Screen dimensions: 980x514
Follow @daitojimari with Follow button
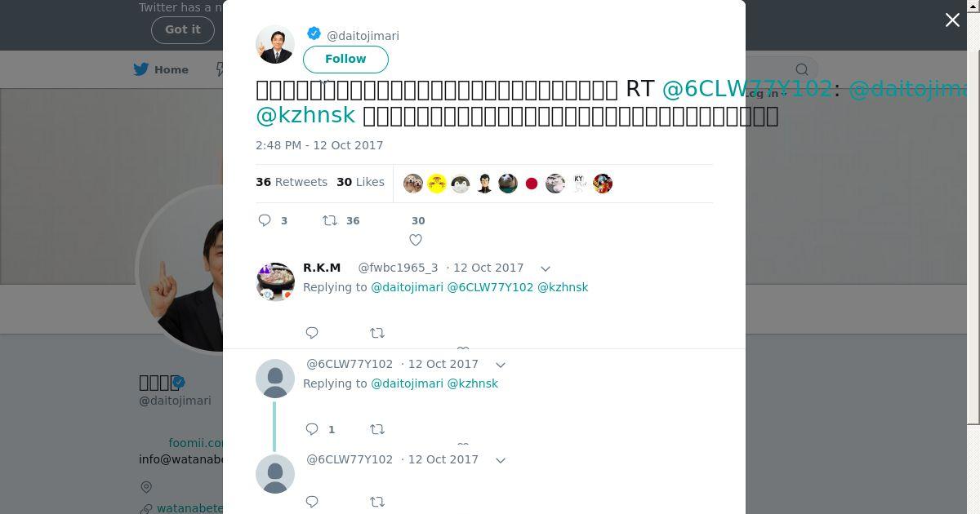[x=345, y=59]
